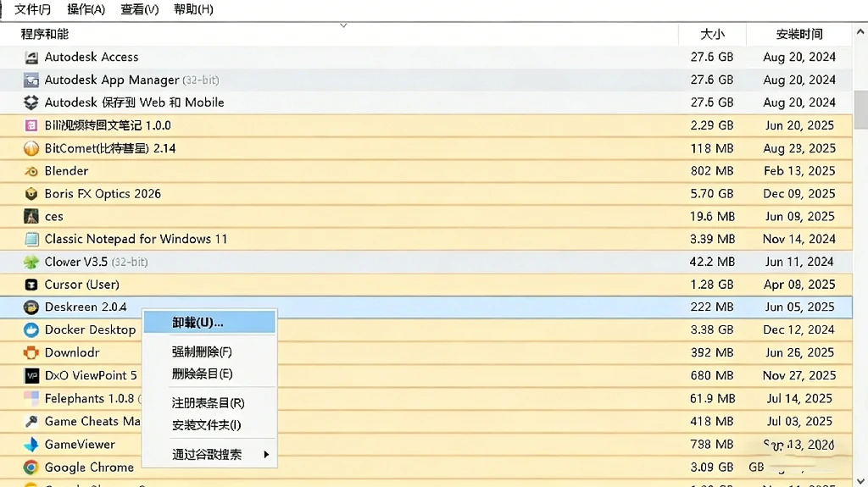This screenshot has width=868, height=487.
Task: Click the 802 MB size value
Action: point(712,171)
